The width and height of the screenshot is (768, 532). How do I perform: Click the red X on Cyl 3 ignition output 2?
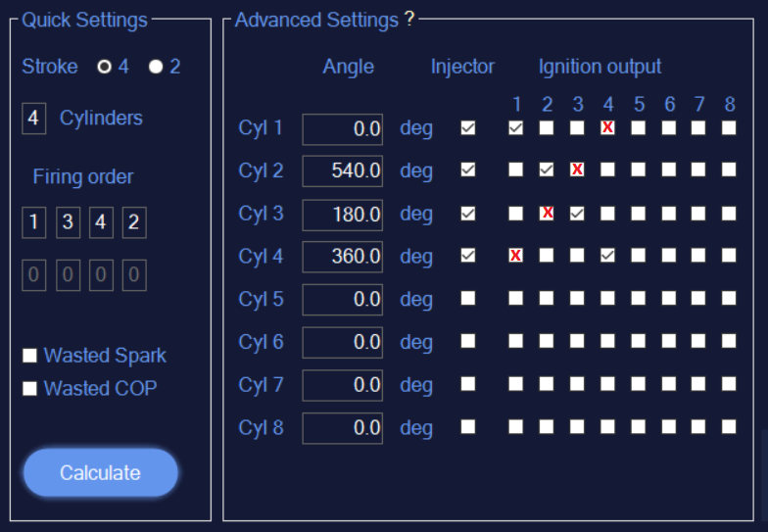point(547,214)
